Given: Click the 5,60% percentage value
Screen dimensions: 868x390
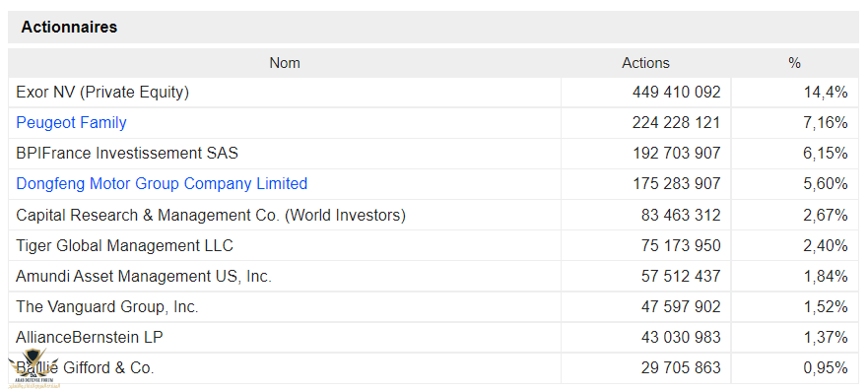Looking at the screenshot, I should click(x=826, y=183).
